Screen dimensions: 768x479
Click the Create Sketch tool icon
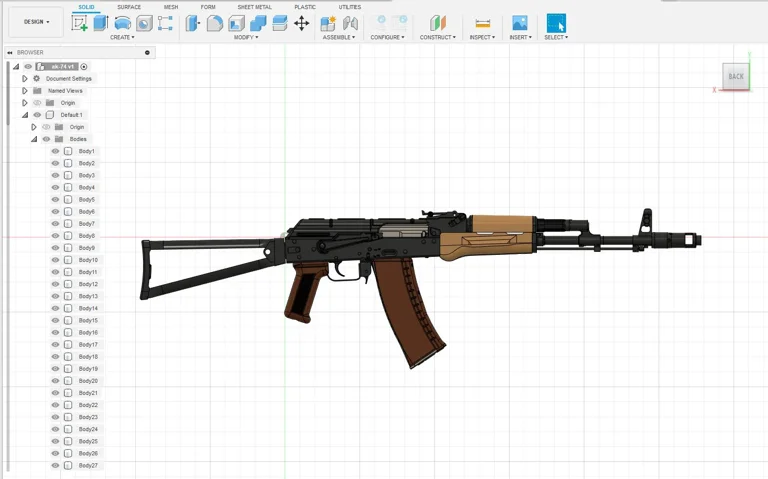click(80, 23)
